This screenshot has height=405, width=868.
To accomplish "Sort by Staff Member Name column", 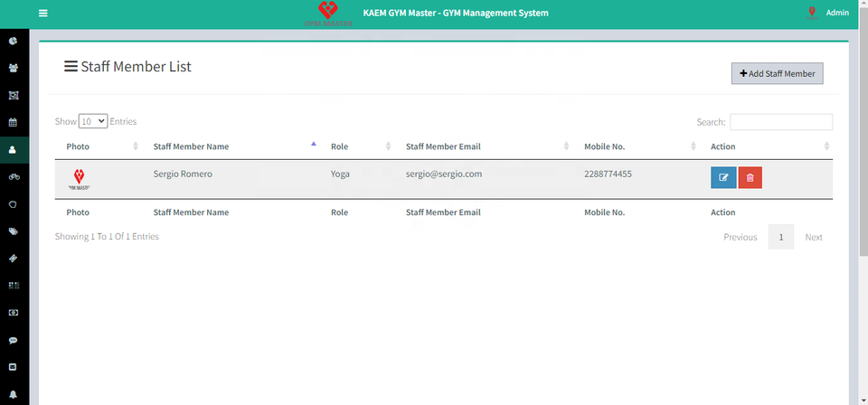I will point(191,146).
